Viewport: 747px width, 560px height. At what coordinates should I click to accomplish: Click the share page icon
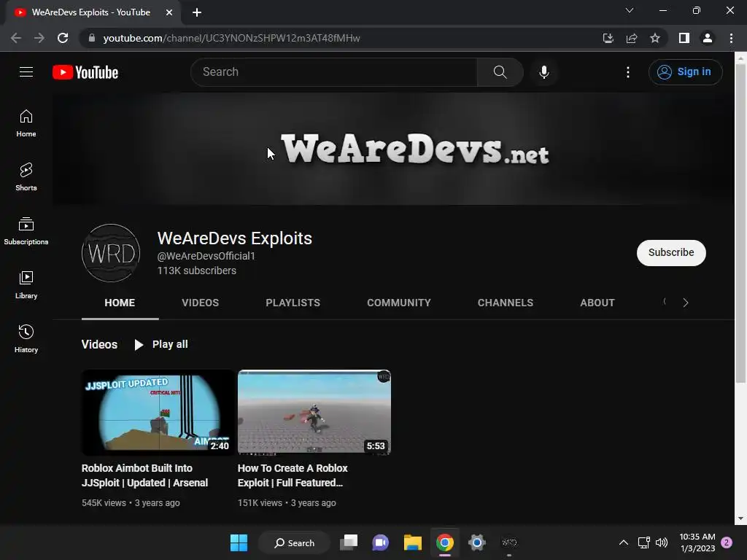632,38
